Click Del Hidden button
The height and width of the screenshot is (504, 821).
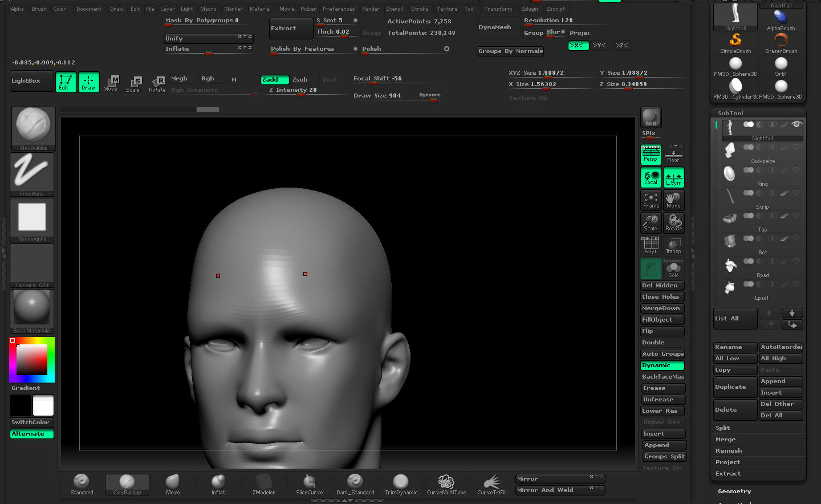tap(663, 286)
